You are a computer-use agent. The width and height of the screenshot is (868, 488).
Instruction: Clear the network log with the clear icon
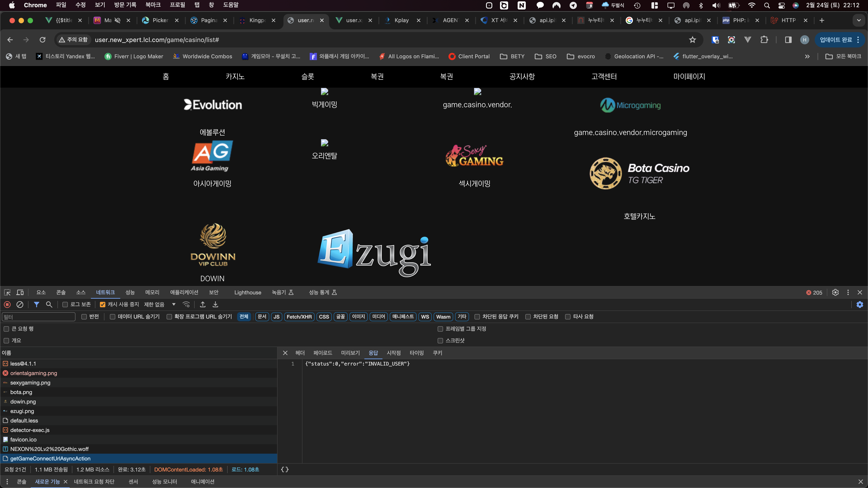pyautogui.click(x=20, y=305)
